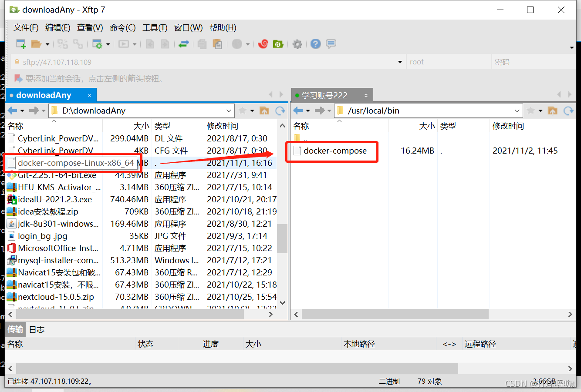This screenshot has width=581, height=392.
Task: Sort remote files by 大小 header
Action: (x=412, y=126)
